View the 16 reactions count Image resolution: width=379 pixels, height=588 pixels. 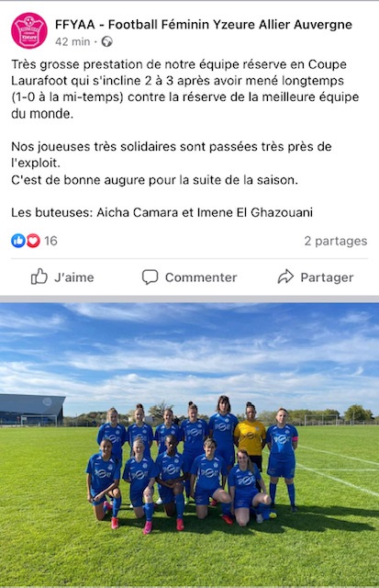tap(50, 241)
